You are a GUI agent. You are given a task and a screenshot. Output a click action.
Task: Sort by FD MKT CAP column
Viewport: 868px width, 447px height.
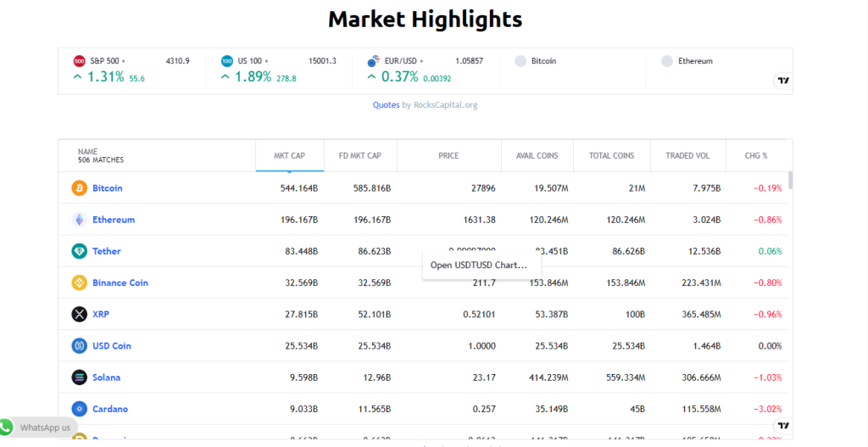pos(359,156)
